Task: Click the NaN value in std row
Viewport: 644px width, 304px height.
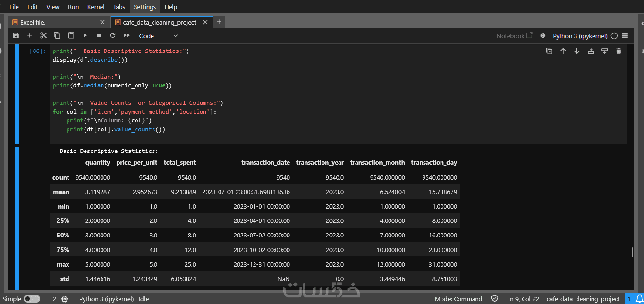Action: 283,279
